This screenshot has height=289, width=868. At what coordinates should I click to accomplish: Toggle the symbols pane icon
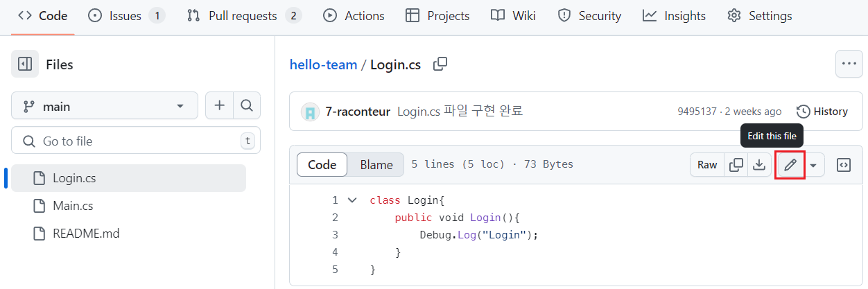[x=844, y=164]
